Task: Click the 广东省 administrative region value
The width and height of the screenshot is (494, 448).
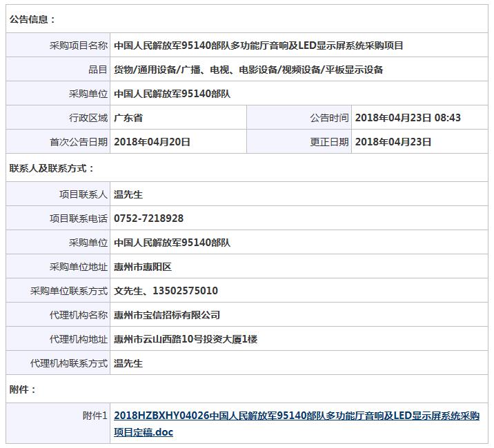Action: click(x=128, y=118)
